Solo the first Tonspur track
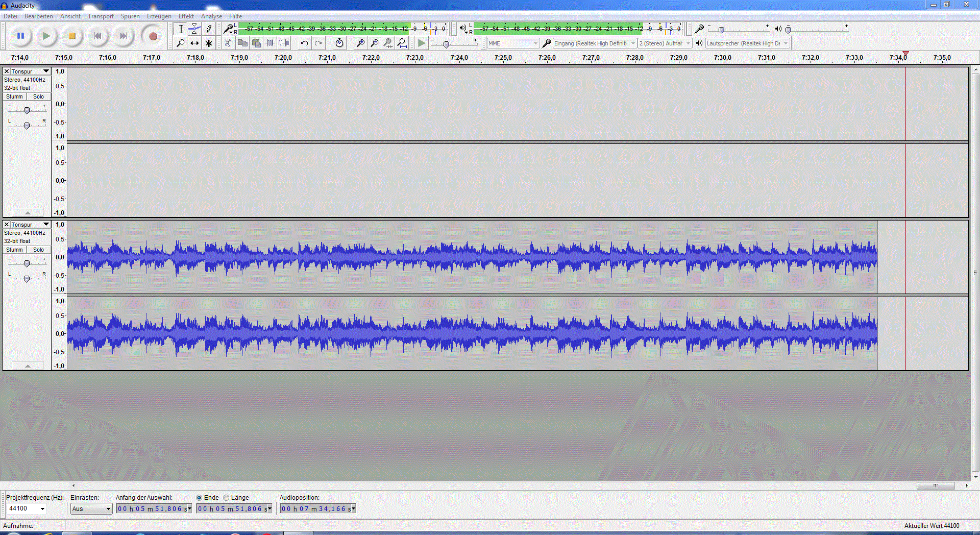 [x=38, y=96]
